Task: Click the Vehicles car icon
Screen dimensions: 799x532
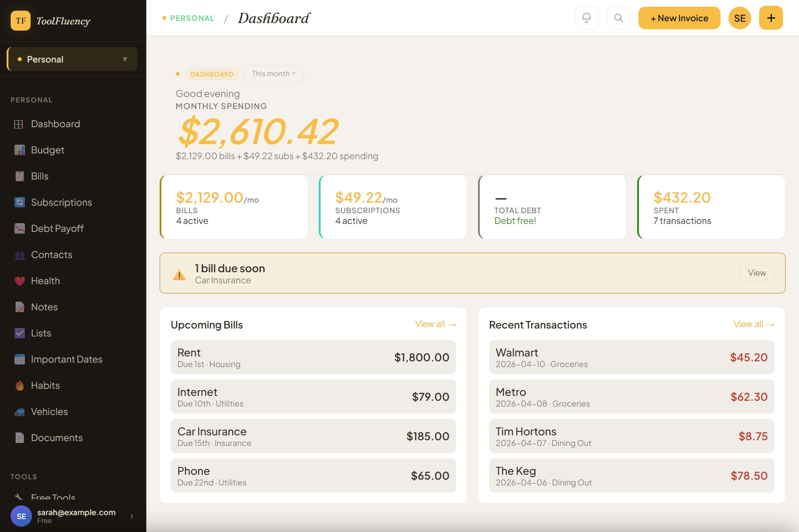Action: [20, 412]
